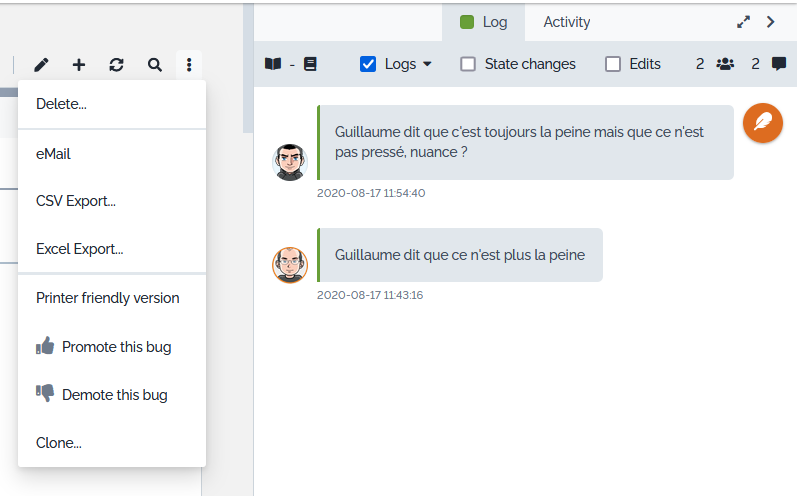797x496 pixels.
Task: Click the magnifier search icon
Action: coord(154,65)
